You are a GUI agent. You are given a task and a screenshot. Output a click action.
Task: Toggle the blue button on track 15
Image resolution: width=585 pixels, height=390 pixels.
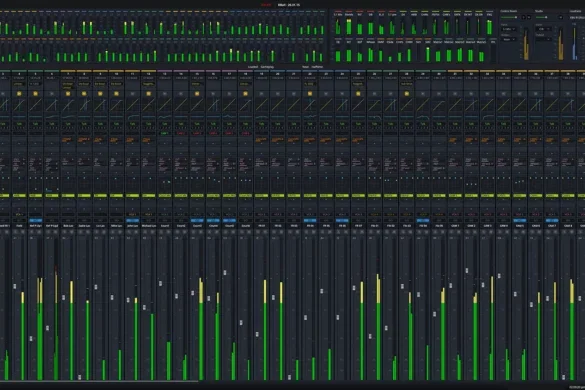197,221
